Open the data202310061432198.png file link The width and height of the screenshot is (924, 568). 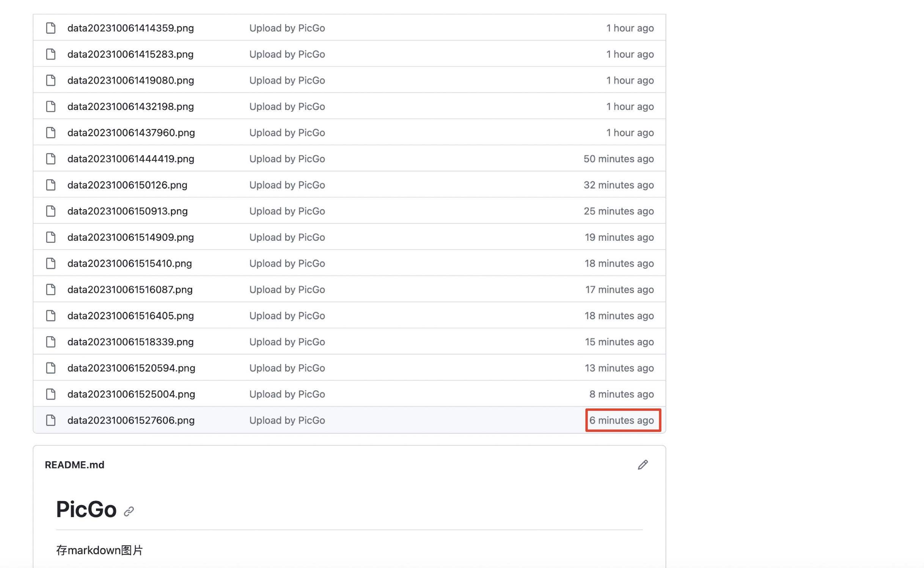(130, 107)
